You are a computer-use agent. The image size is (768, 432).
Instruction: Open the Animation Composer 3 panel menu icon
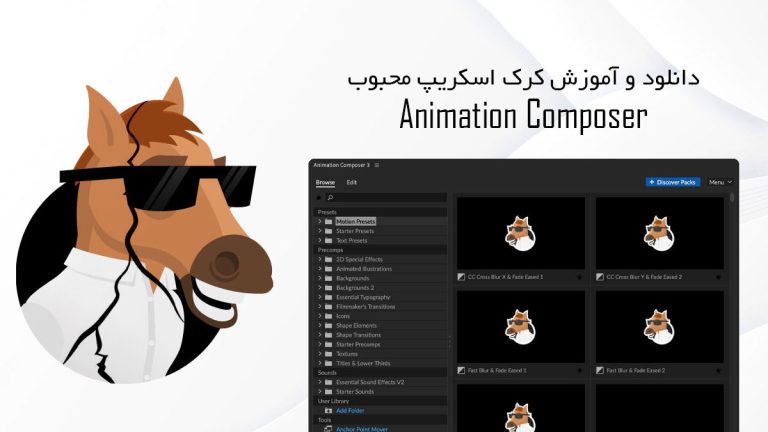[x=377, y=165]
